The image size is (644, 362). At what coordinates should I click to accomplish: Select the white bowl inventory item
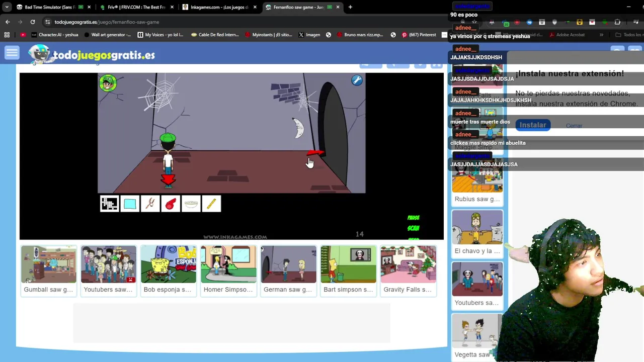(191, 204)
